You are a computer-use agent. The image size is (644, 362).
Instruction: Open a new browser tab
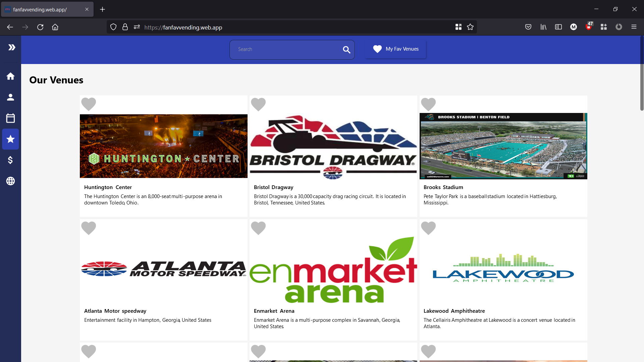coord(103,9)
